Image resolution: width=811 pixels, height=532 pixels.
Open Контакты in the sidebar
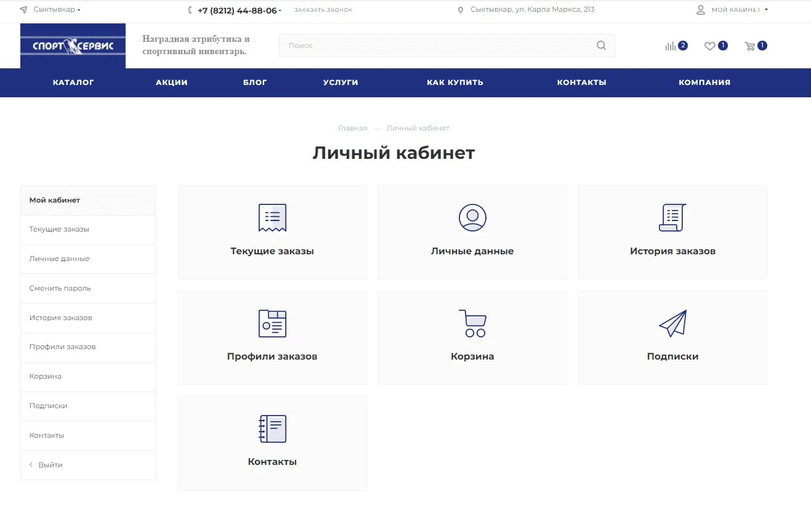(x=88, y=435)
